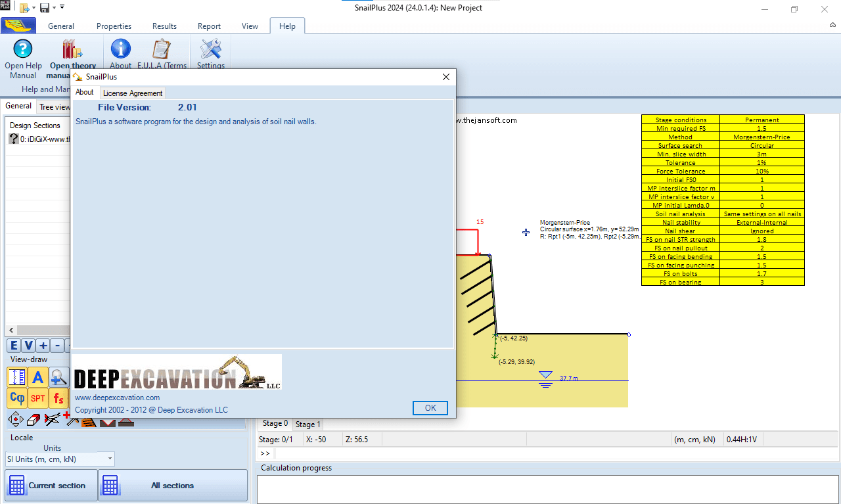Select the Stage 0 tab
Screen dimensions: 841x504
point(275,424)
